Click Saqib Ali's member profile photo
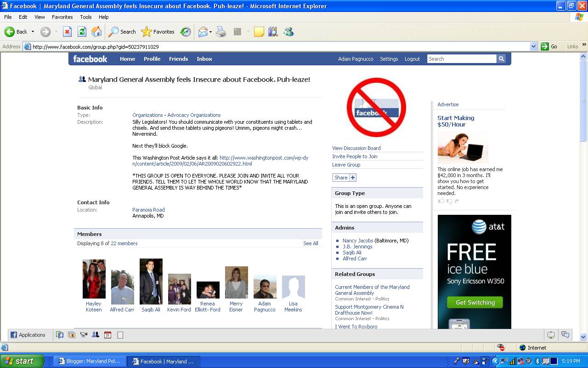 [151, 282]
